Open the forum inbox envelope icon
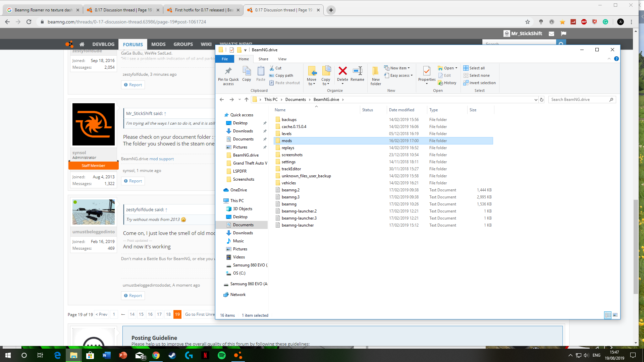This screenshot has width=644, height=362. click(551, 34)
